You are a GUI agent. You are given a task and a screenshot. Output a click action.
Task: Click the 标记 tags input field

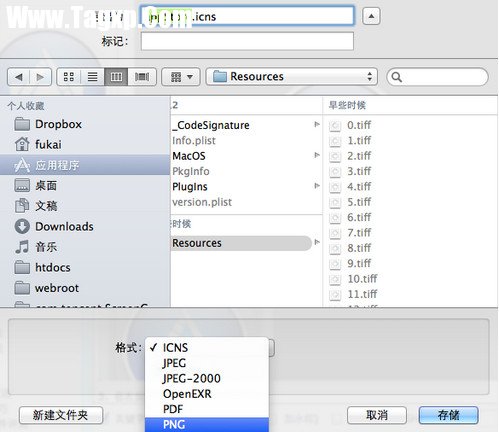tap(247, 41)
